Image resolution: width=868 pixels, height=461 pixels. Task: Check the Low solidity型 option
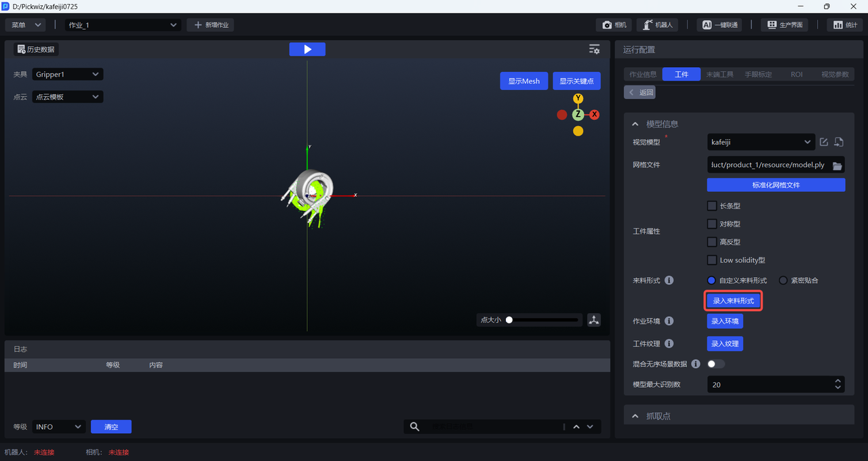tap(712, 260)
